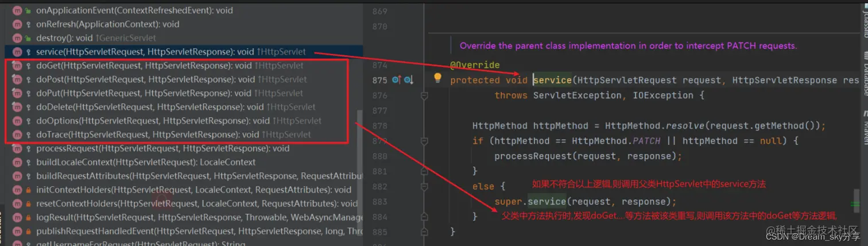The image size is (868, 246).
Task: Select the service(HttpServletRequest, HttpServletResponse) structure row
Action: [183, 52]
